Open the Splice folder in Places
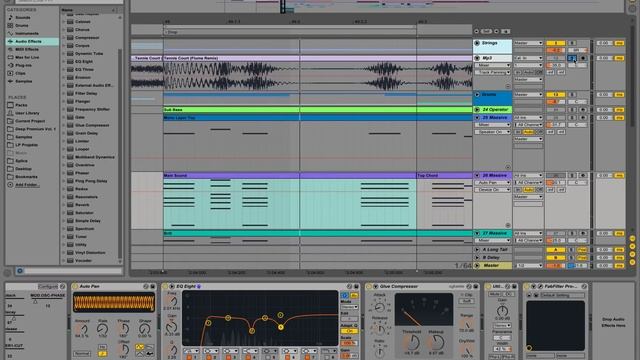Image resolution: width=640 pixels, height=360 pixels. [22, 161]
